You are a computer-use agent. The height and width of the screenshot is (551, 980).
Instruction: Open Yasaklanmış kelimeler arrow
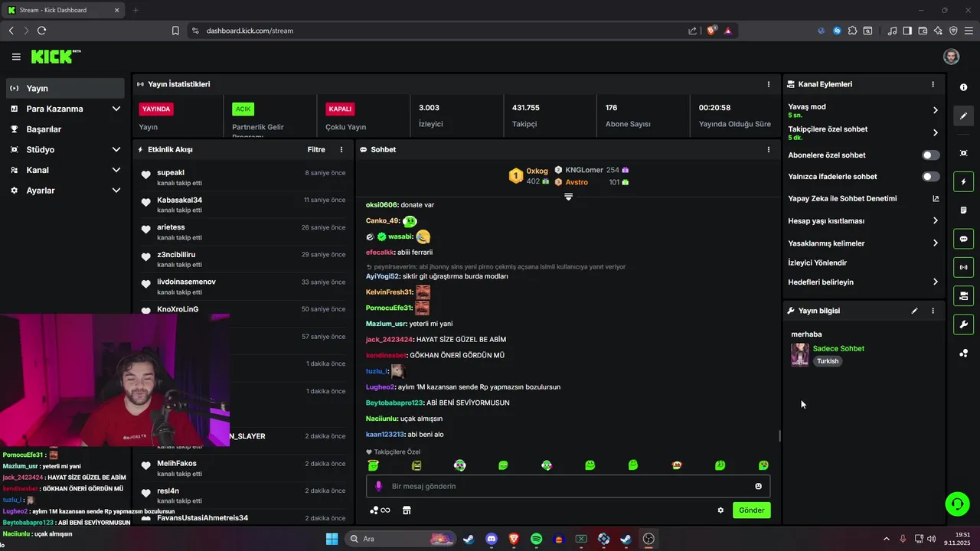pyautogui.click(x=935, y=243)
